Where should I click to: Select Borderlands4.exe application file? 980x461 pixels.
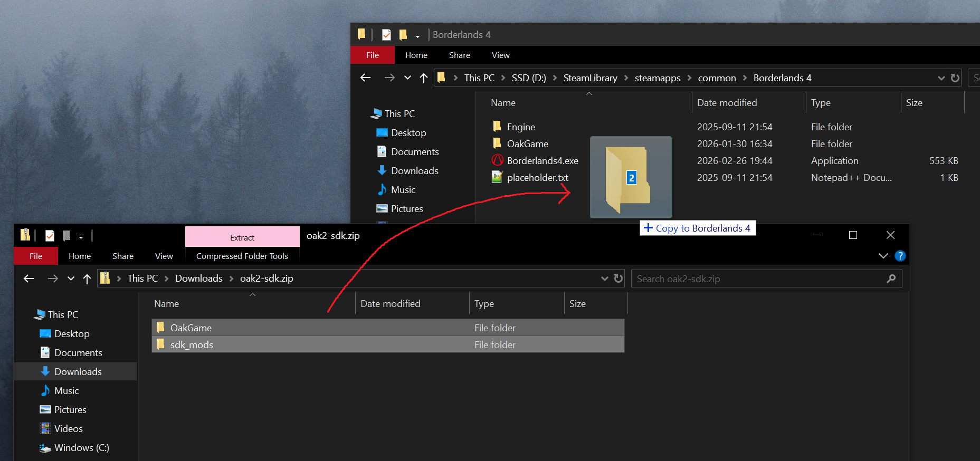click(x=543, y=161)
